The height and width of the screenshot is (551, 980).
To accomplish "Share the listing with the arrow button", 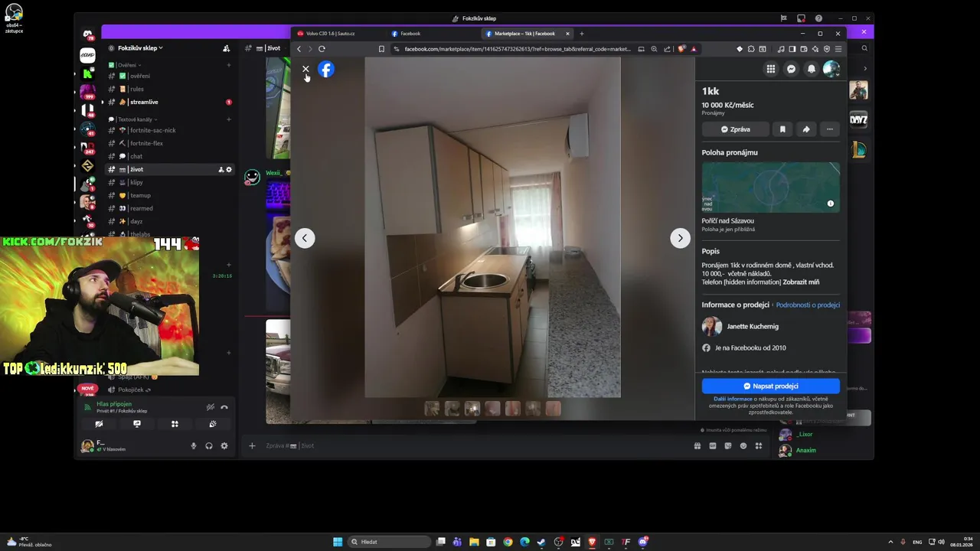I will point(806,129).
